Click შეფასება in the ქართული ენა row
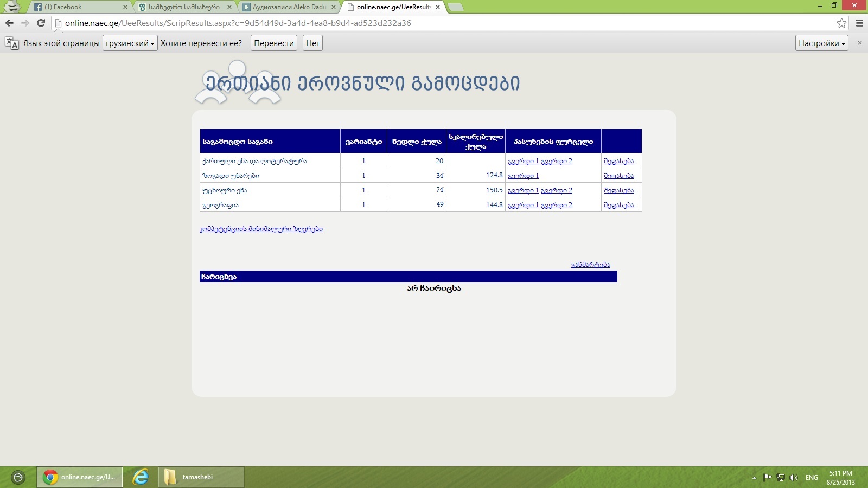The height and width of the screenshot is (488, 868). coord(618,161)
